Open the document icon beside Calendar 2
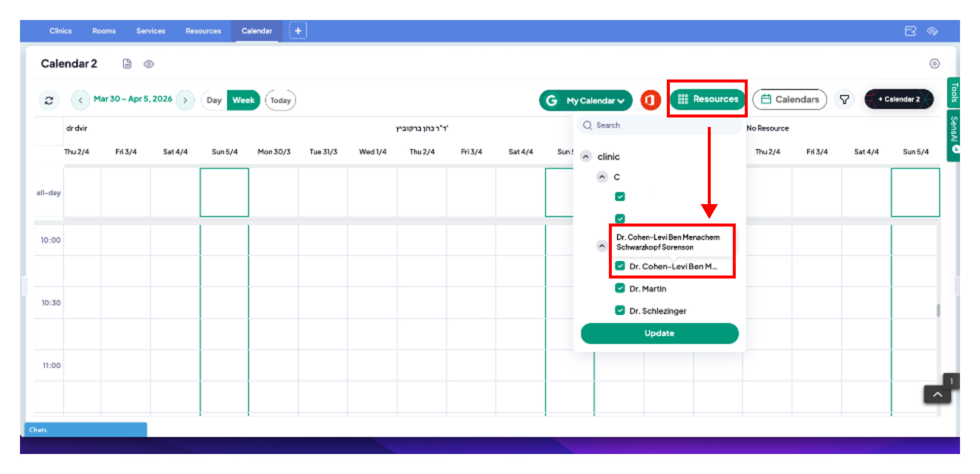 (x=127, y=64)
